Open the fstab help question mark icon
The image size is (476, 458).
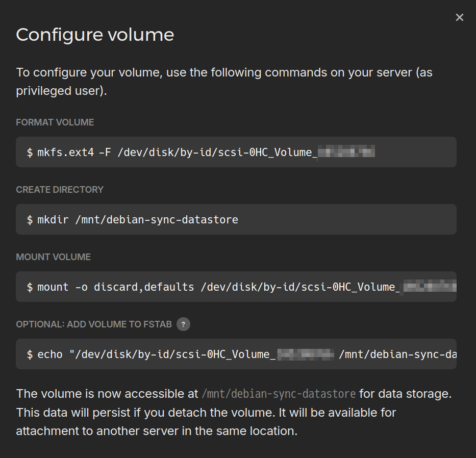pyautogui.click(x=183, y=324)
